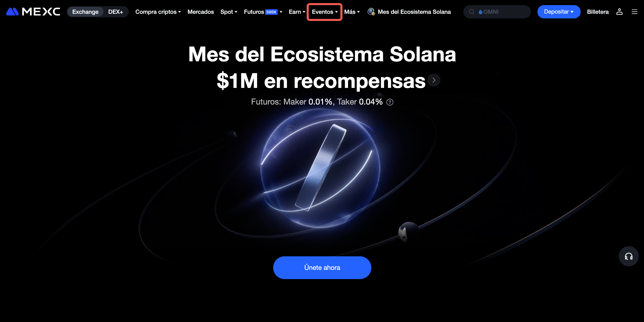Focus the OMNI search field
Viewport: 644px width, 322px height.
tap(497, 12)
